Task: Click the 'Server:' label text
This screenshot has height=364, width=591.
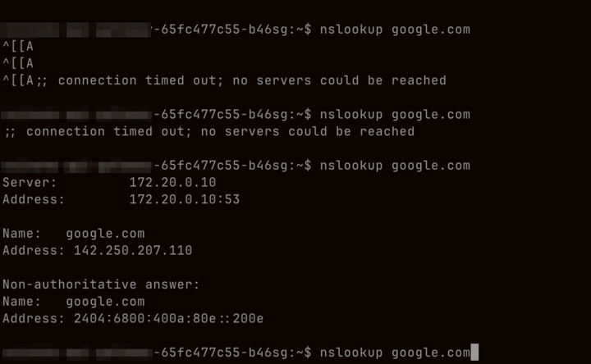Action: (30, 183)
